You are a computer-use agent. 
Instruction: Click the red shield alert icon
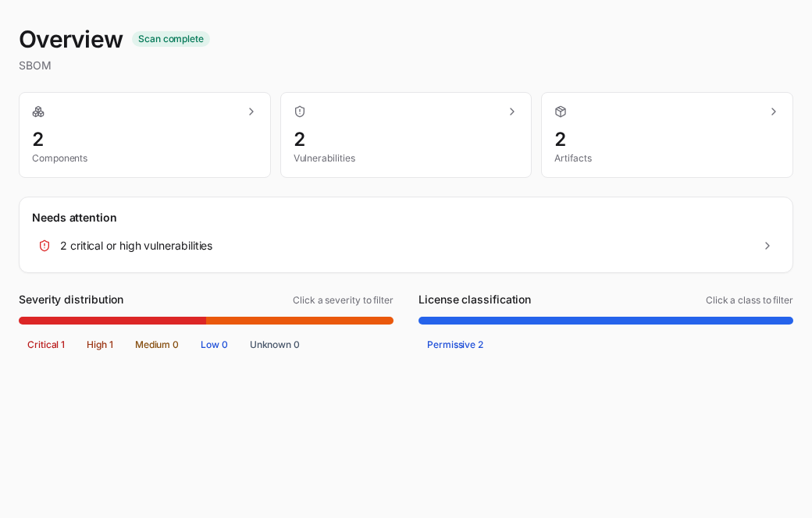(45, 246)
